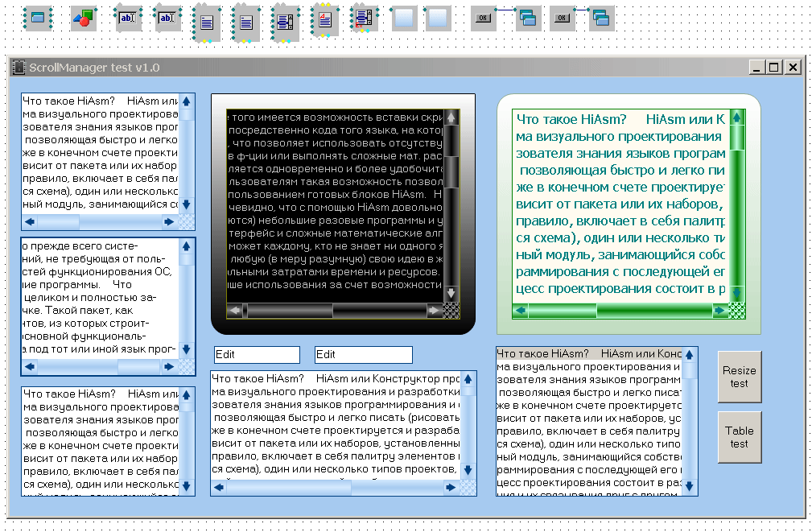812x532 pixels.
Task: Click right arrow in green panel scrollbar
Action: [719, 311]
